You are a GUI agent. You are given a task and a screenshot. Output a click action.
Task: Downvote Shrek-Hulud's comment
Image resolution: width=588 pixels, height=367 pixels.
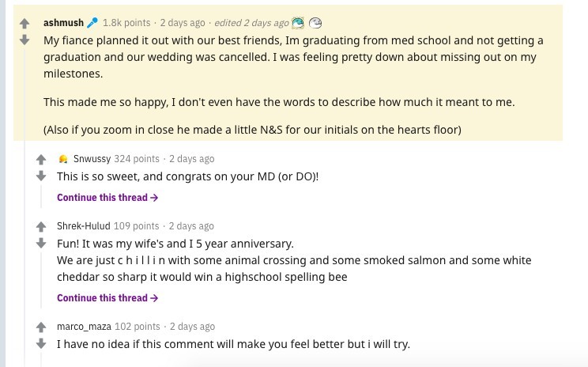coord(42,243)
